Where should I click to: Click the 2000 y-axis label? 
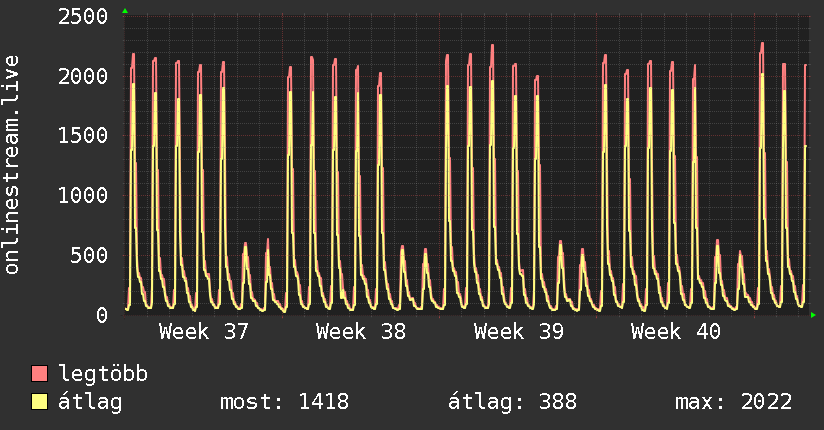click(x=83, y=76)
